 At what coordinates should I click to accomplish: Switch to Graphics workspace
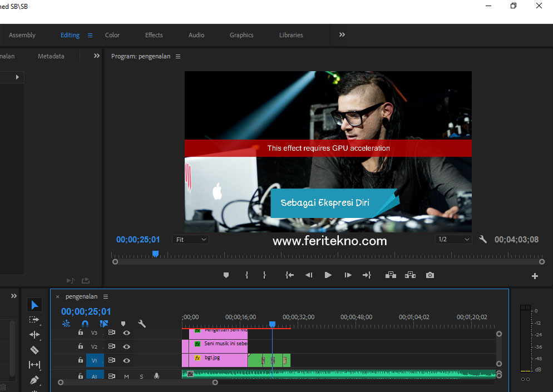tap(241, 35)
